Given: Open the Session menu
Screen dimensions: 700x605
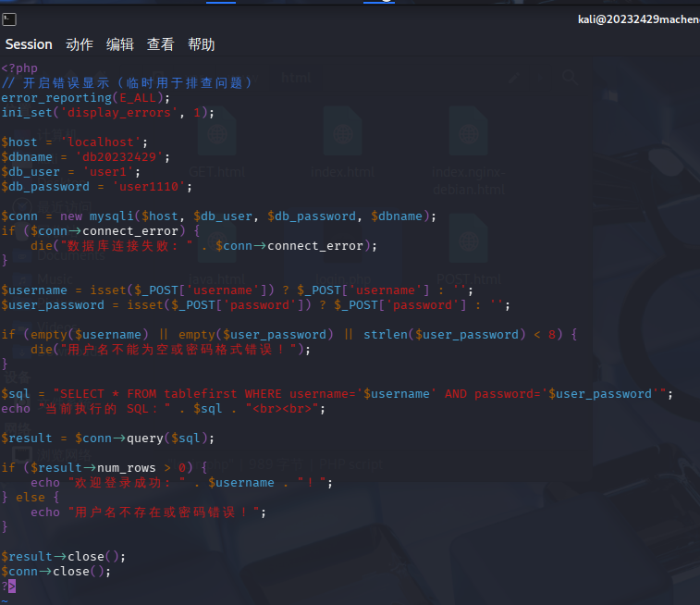Looking at the screenshot, I should pyautogui.click(x=29, y=44).
